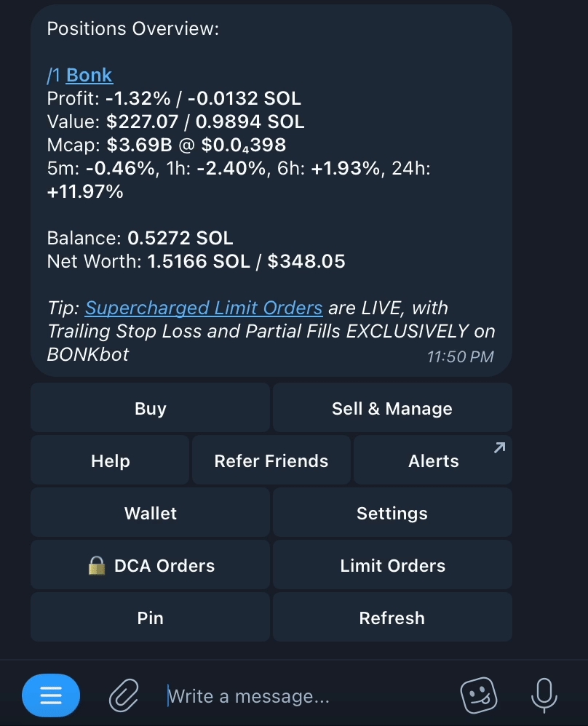
Task: Open the sticker and emoji panel
Action: click(480, 696)
